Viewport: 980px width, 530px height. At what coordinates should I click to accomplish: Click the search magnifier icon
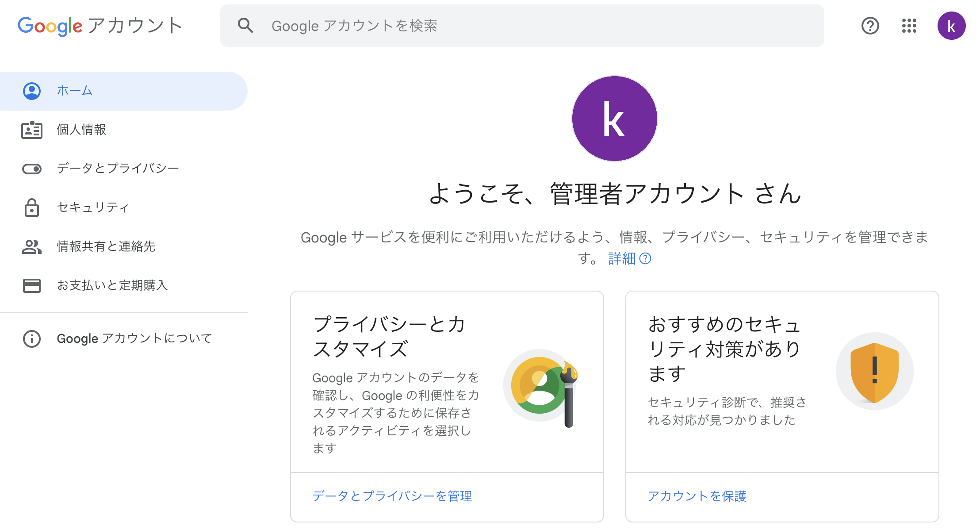[x=245, y=26]
